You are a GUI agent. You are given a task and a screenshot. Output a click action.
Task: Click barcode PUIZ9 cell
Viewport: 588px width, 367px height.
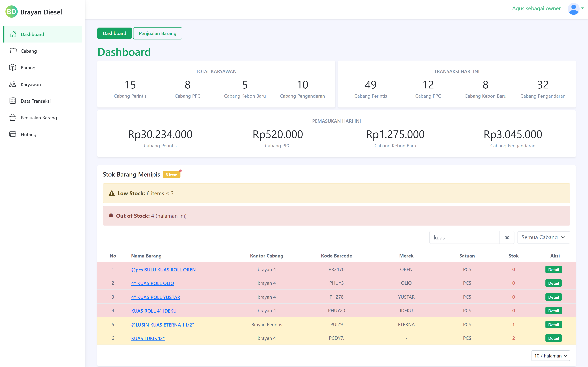(x=337, y=324)
